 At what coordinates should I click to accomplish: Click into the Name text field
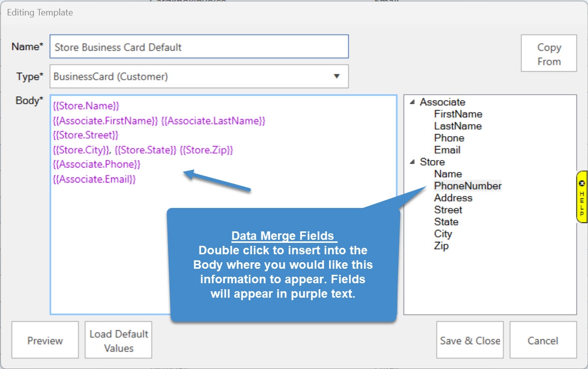point(198,47)
